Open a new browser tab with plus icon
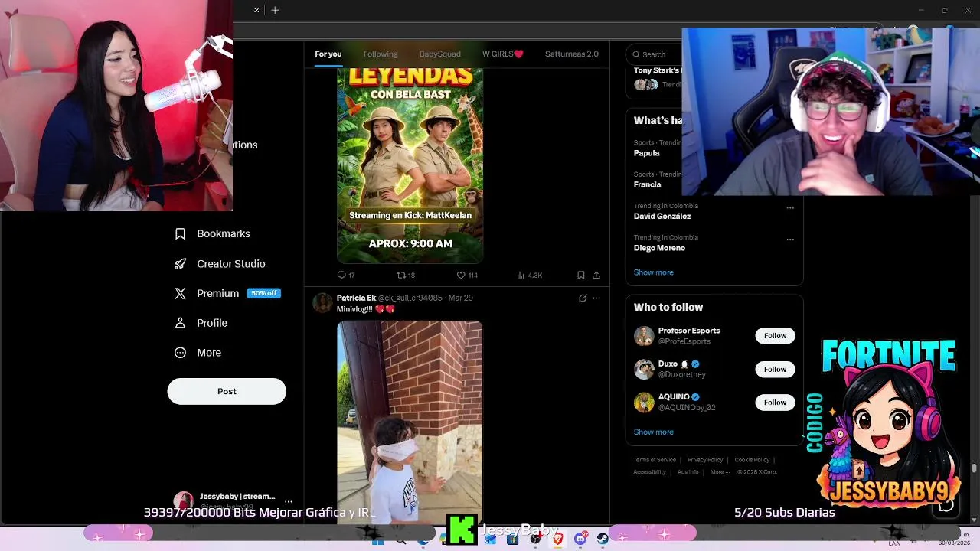The height and width of the screenshot is (551, 980). [275, 10]
